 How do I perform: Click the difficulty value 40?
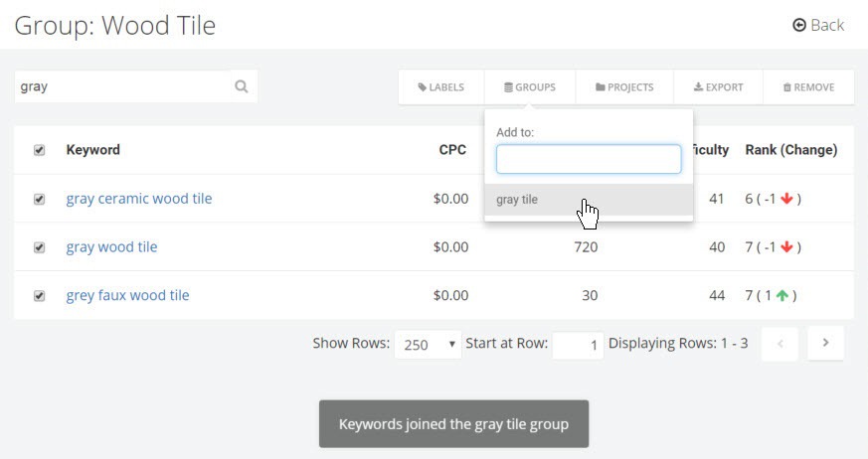point(717,247)
